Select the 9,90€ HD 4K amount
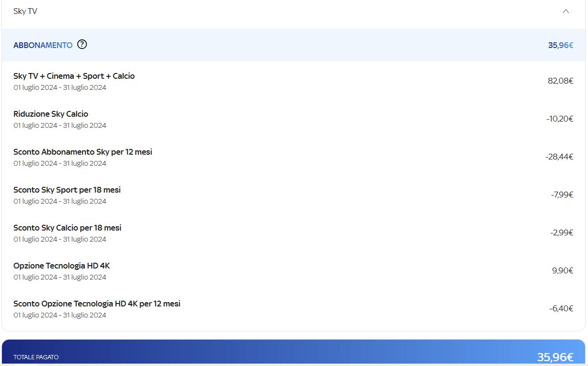588x366 pixels. [x=563, y=270]
